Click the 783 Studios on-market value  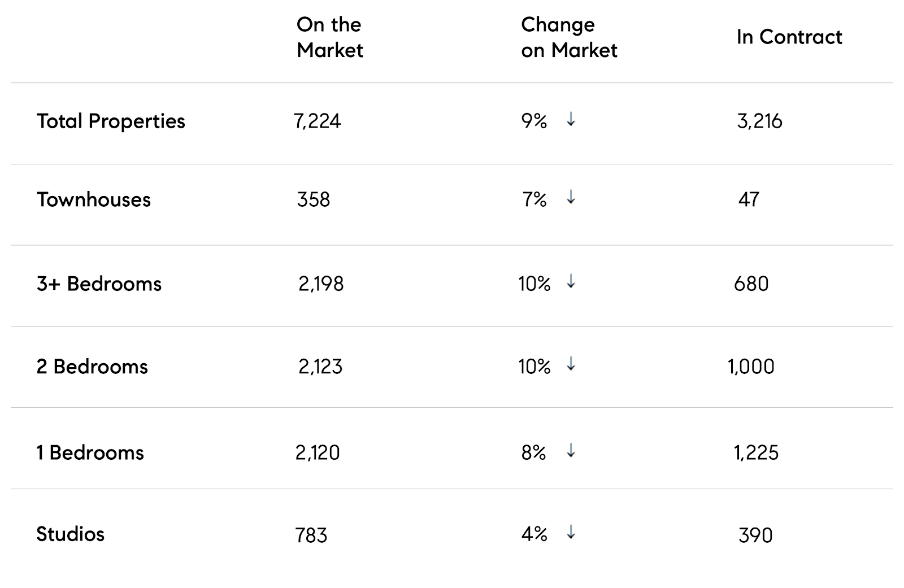311,535
